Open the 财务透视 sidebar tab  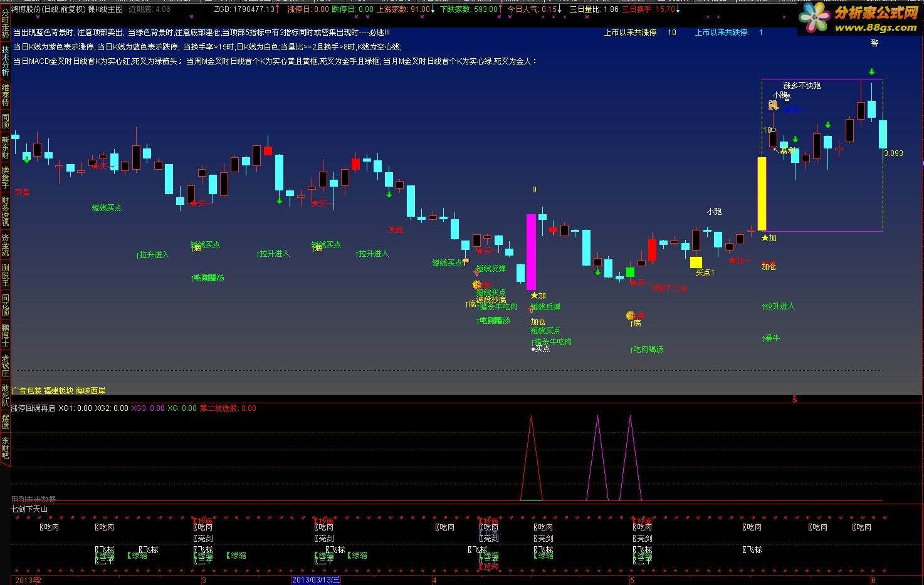pos(5,211)
